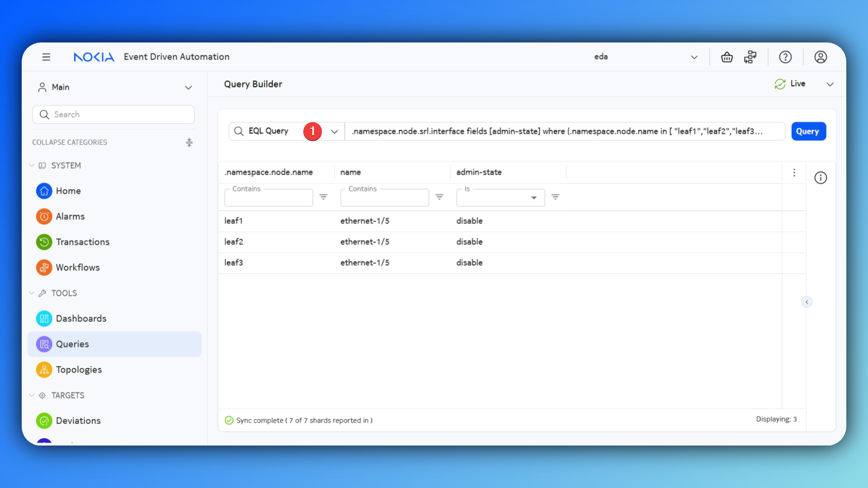Open the user account icon
868x488 pixels.
[x=821, y=57]
